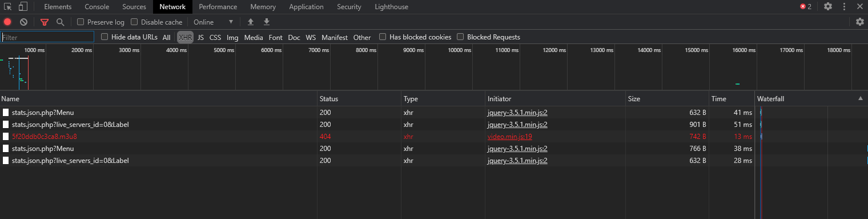Screen dimensions: 868x219
Task: Filter requests by Doc type
Action: 294,37
